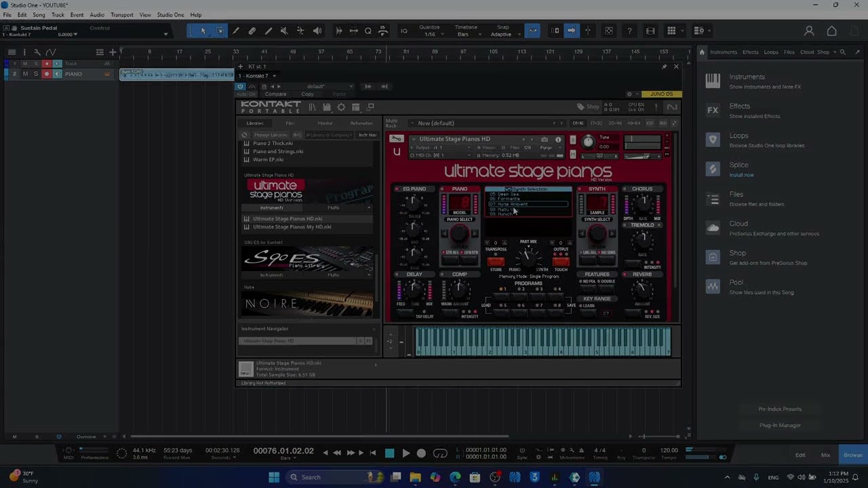Viewport: 868px width, 488px height.
Task: Click the instrument snapshot camera icon
Action: (x=544, y=139)
